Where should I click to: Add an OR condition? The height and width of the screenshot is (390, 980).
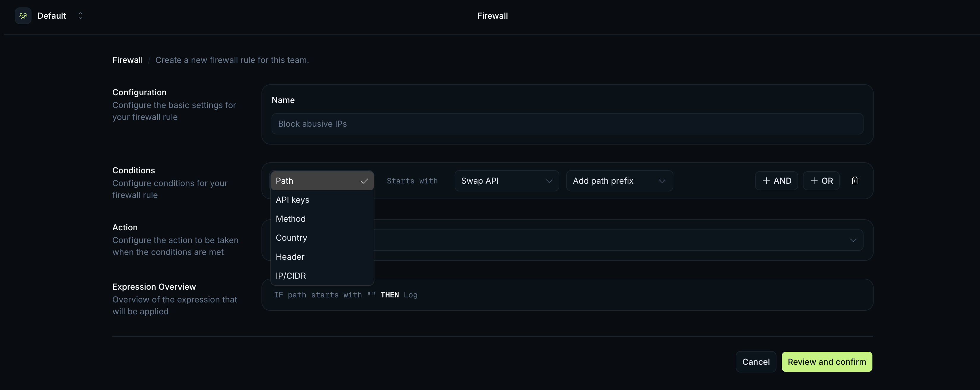coord(821,181)
